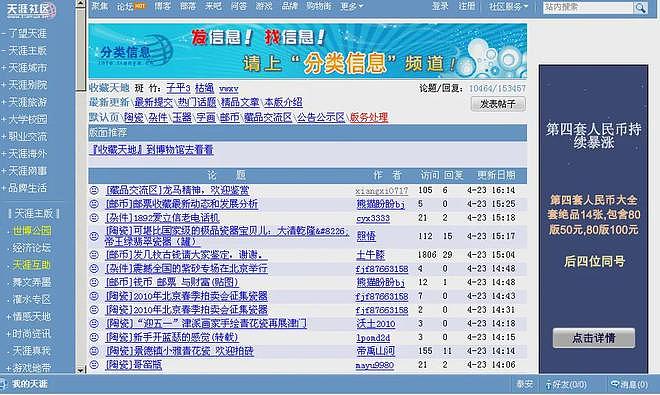Click sidebar scrollbar up arrow

(x=80, y=4)
